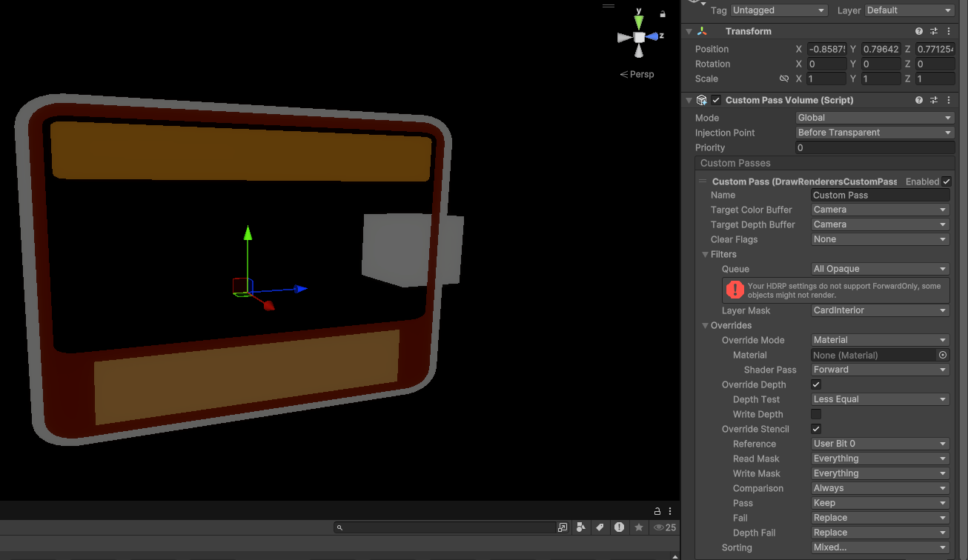Change the Tag from Untagged
The image size is (968, 560).
click(x=778, y=10)
